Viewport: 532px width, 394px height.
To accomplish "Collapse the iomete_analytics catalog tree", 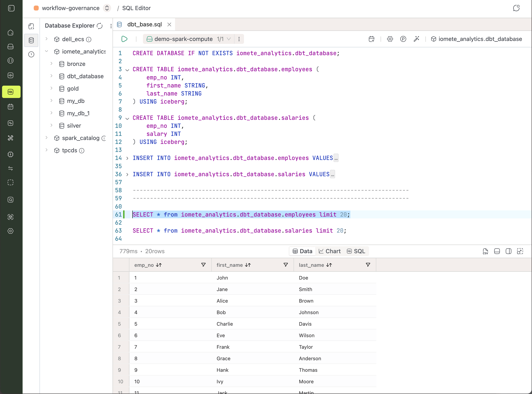I will pyautogui.click(x=47, y=51).
